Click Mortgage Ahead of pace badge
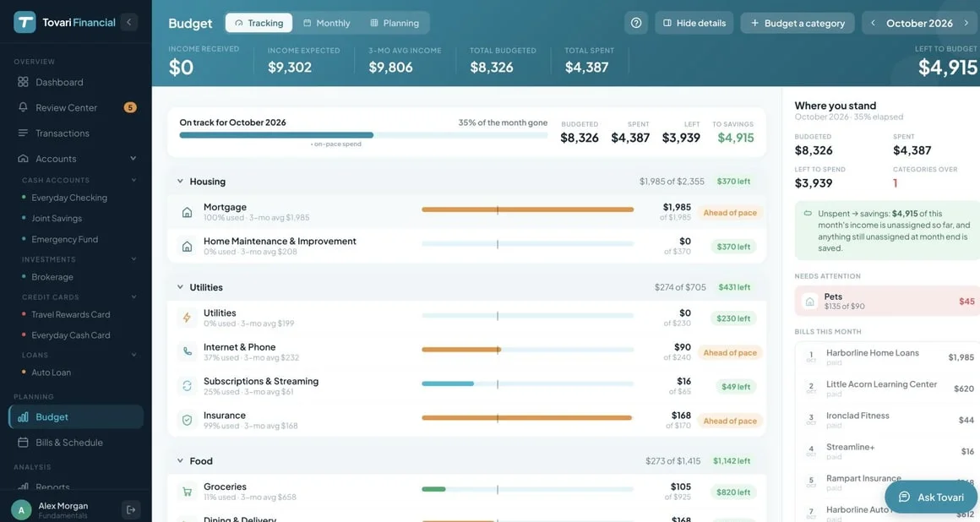The image size is (980, 522). click(729, 213)
